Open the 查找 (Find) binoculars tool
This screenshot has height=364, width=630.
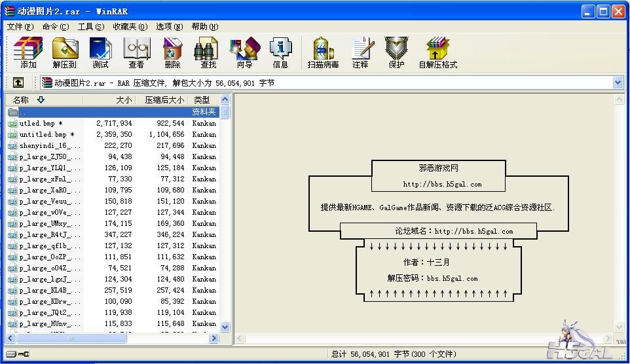(x=208, y=52)
